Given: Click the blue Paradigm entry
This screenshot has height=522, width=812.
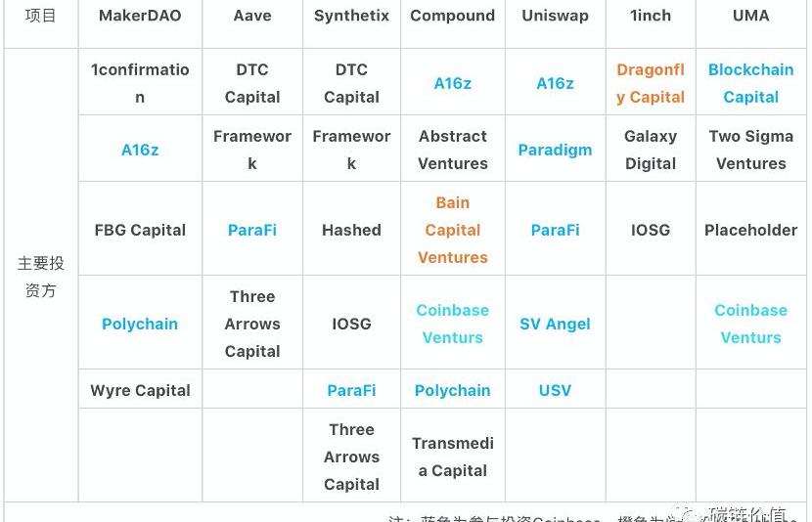Looking at the screenshot, I should pos(555,150).
